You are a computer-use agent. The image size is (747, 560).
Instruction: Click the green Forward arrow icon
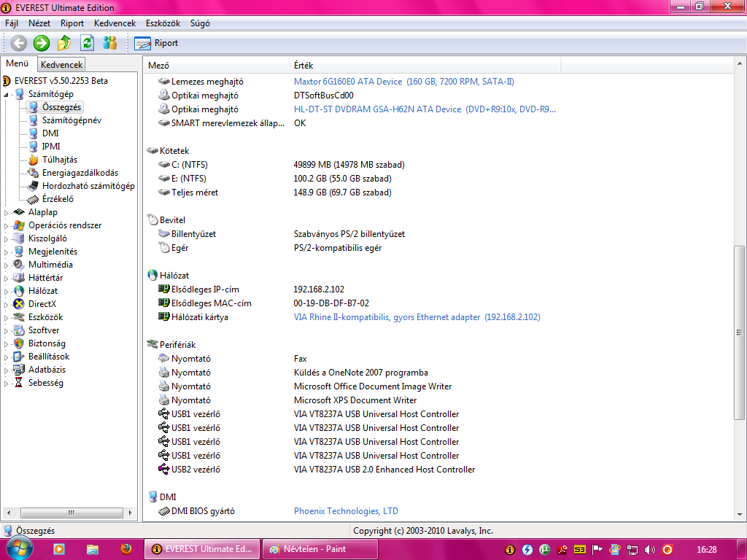(42, 43)
